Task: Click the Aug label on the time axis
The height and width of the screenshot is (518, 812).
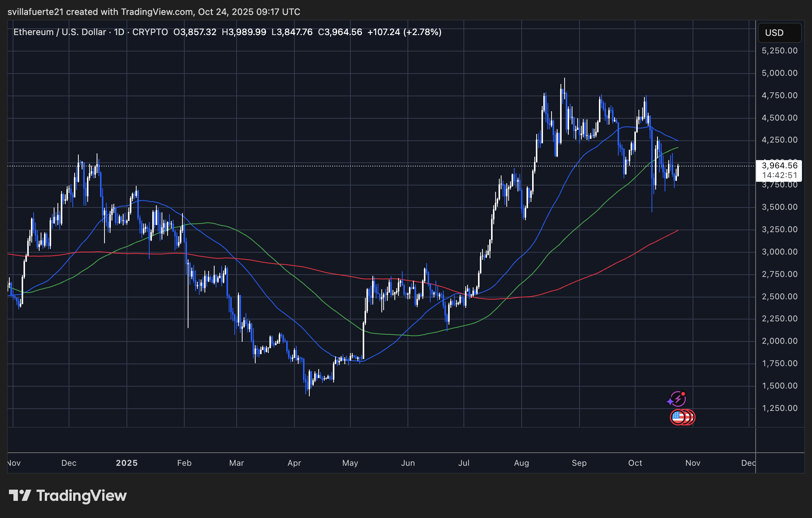Action: 521,463
